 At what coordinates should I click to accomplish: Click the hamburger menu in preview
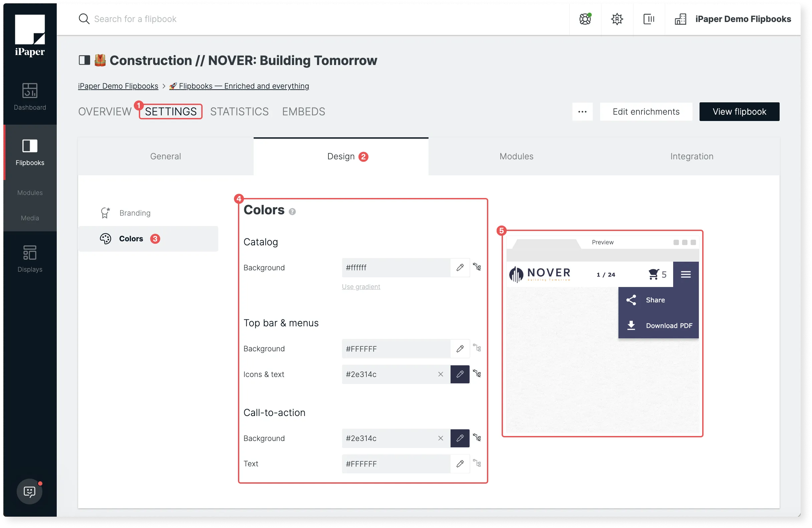pos(686,274)
